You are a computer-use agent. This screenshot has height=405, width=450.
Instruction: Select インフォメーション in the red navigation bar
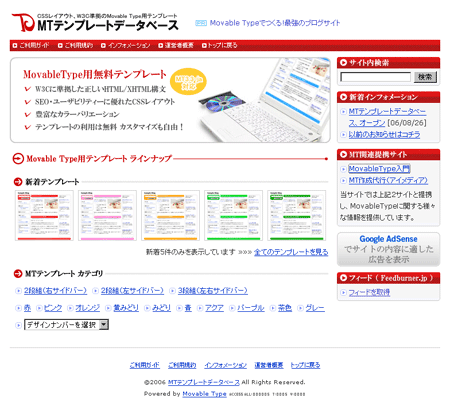point(129,45)
